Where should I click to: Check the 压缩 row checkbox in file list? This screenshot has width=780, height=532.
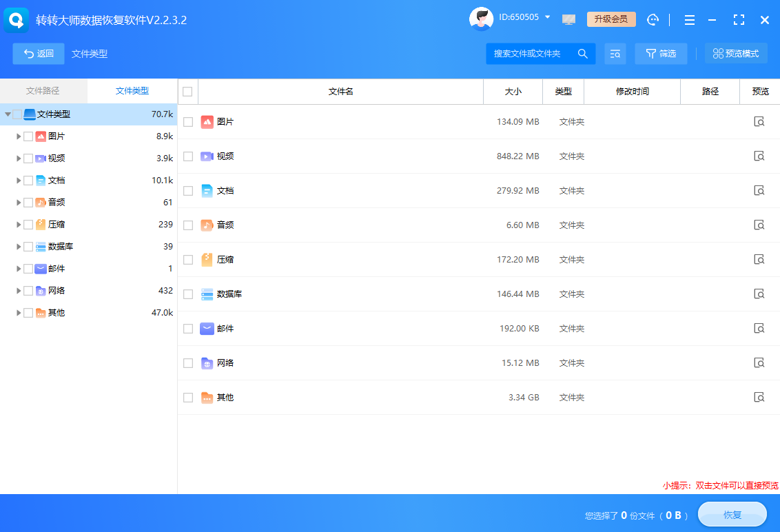coord(188,259)
